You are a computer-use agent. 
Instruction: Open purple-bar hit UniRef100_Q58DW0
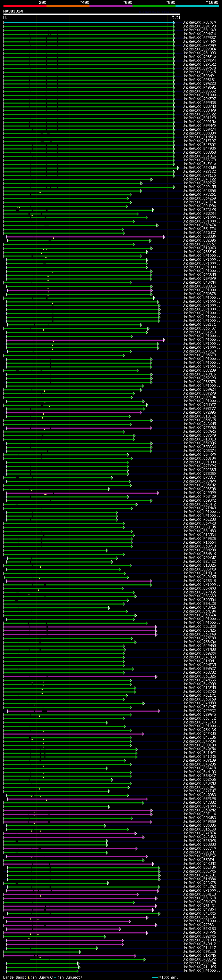[x=199, y=237]
